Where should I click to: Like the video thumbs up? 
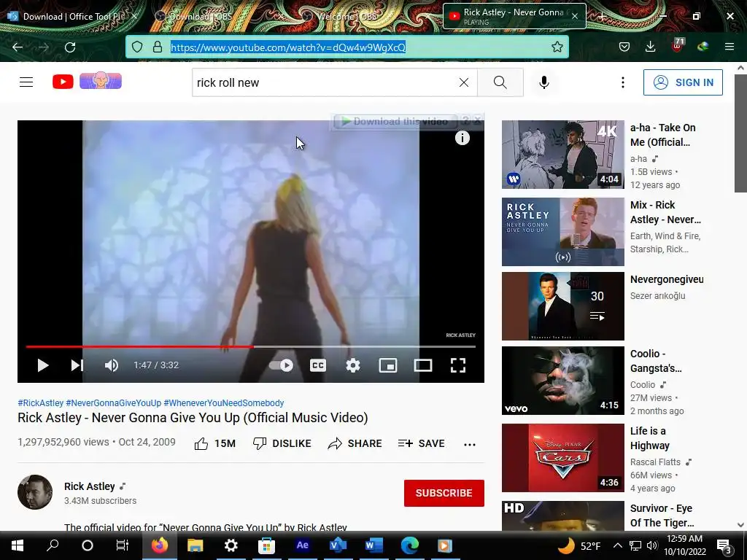pos(215,443)
